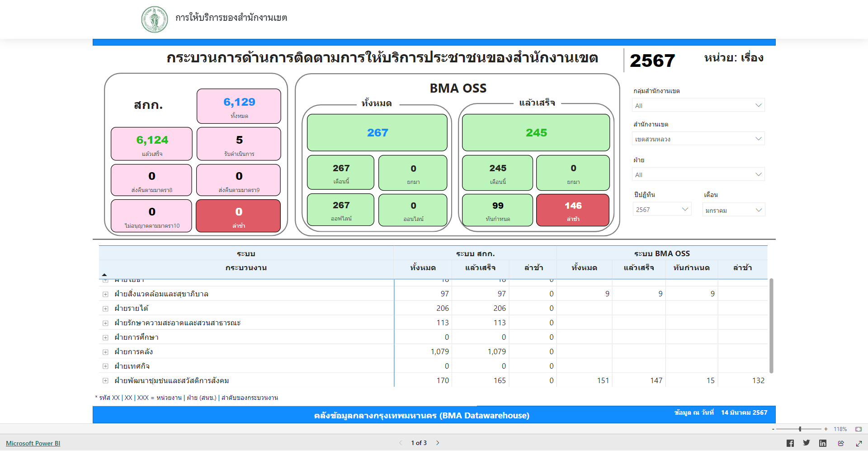Click the fit to page icon
868x464 pixels.
858,429
